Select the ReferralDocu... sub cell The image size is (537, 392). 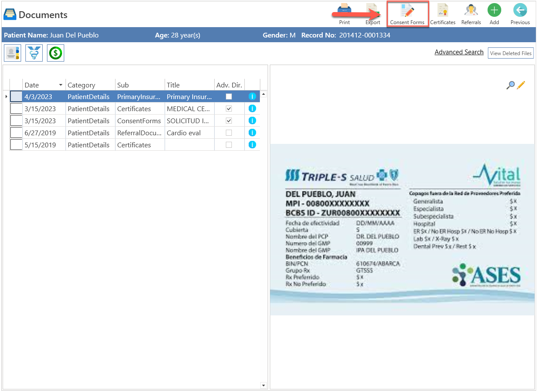140,133
